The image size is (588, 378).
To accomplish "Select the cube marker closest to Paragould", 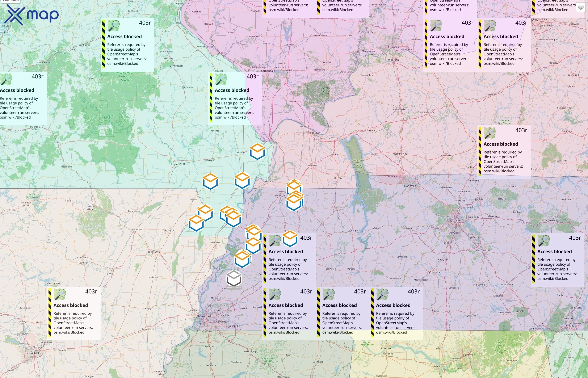I will pyautogui.click(x=196, y=223).
